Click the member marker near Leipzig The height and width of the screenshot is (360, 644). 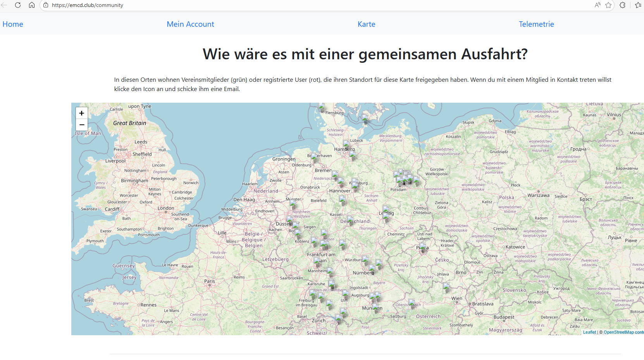[x=386, y=211]
